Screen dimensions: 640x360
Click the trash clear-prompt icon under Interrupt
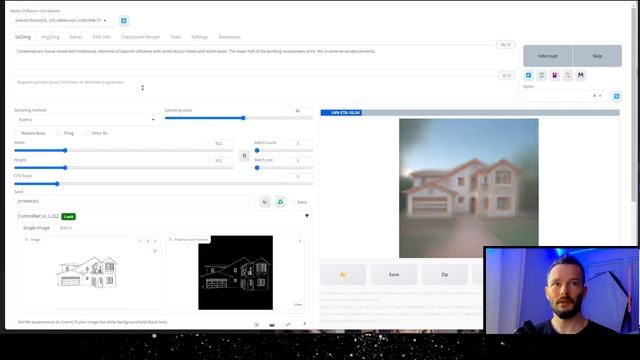click(542, 75)
